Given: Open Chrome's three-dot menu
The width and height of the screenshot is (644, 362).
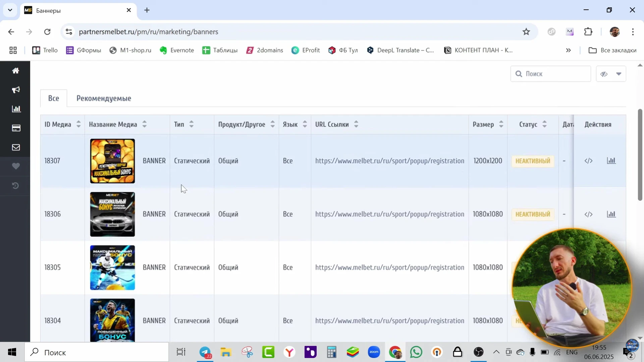Looking at the screenshot, I should pyautogui.click(x=633, y=32).
